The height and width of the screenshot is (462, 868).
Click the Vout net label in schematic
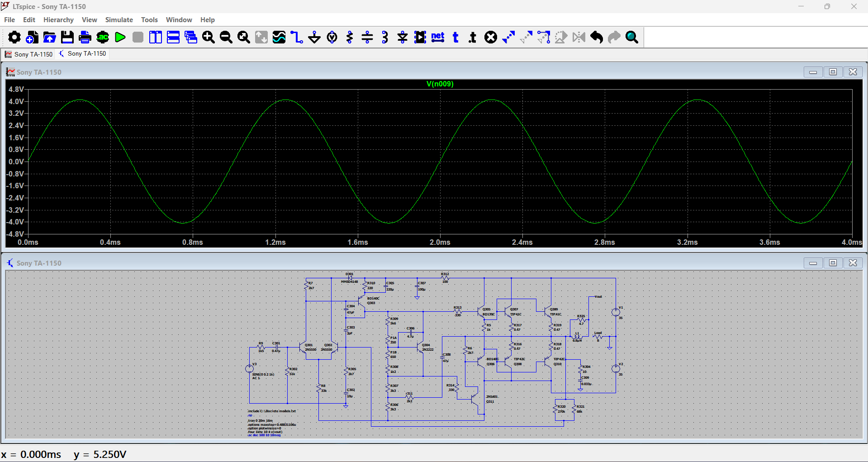pyautogui.click(x=598, y=296)
